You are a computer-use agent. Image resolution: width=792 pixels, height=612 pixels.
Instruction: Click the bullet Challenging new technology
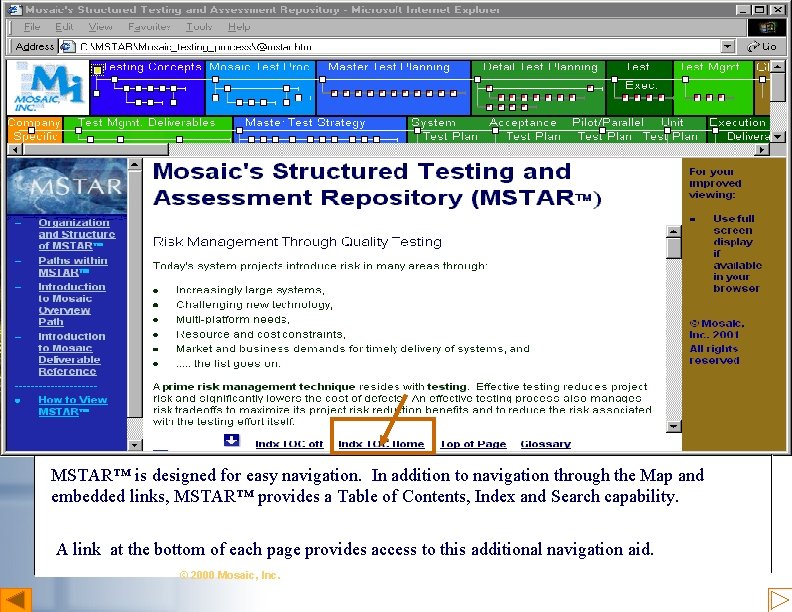pyautogui.click(x=254, y=304)
